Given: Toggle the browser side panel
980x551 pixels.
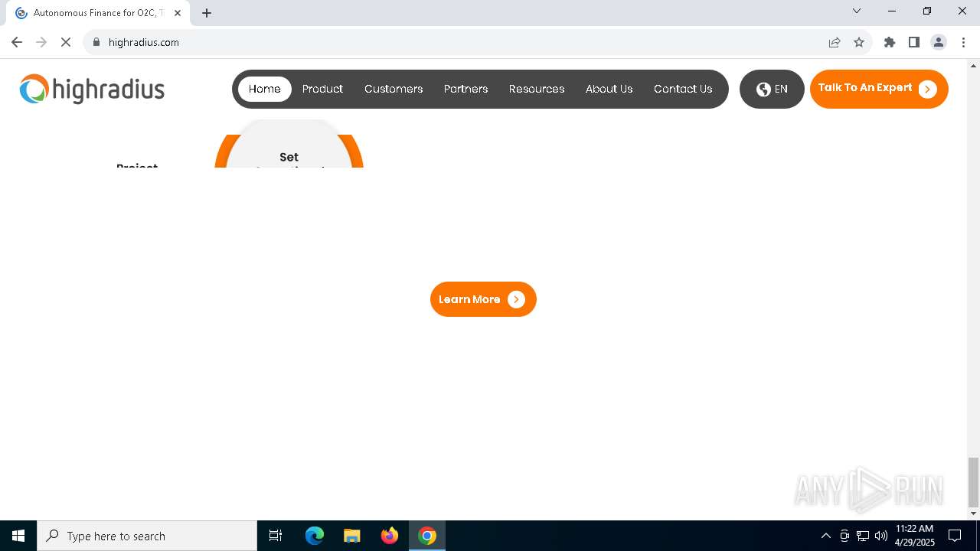Looking at the screenshot, I should click(x=914, y=42).
